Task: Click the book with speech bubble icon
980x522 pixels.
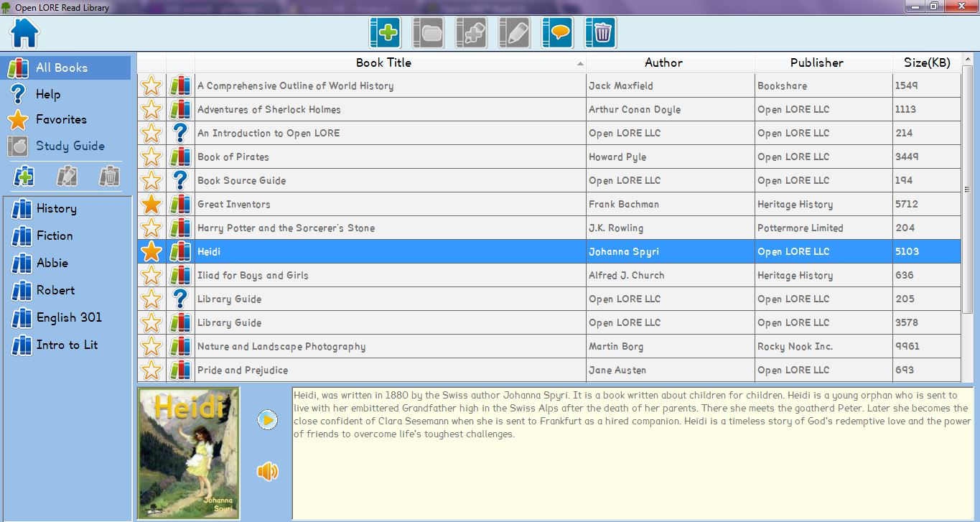Action: point(557,33)
